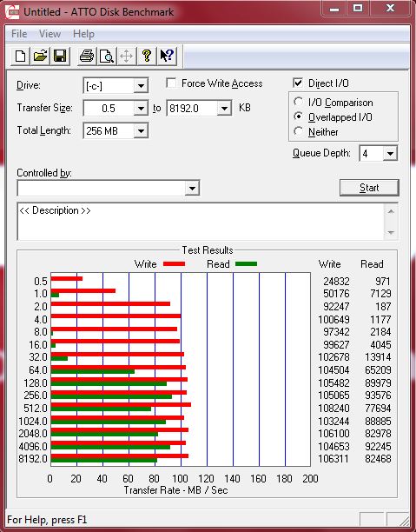
Task: Click the read value 93576
Action: click(378, 396)
